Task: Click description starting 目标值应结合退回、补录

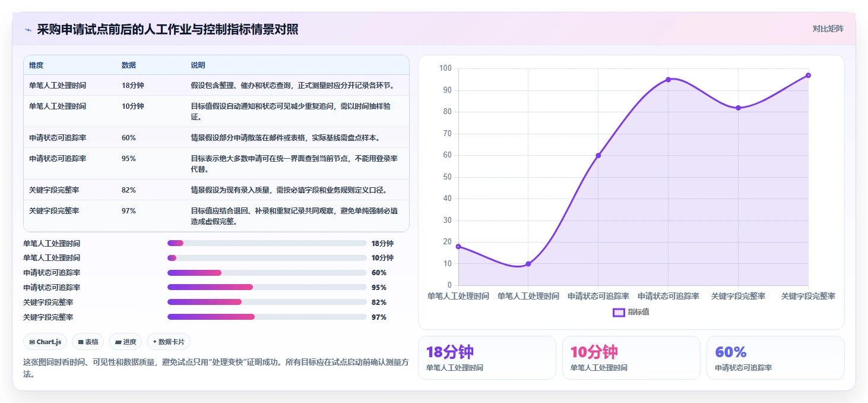Action: click(294, 216)
